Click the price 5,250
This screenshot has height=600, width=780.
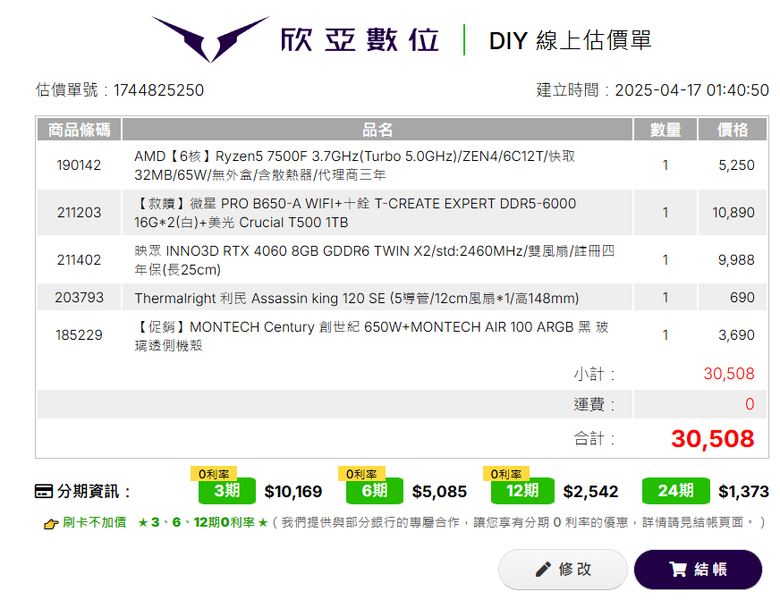click(x=736, y=165)
